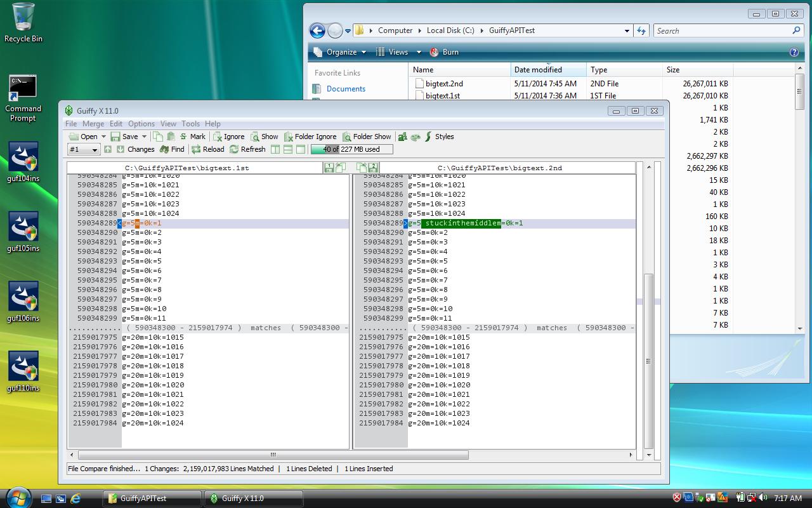
Task: Click save-second-file icon above right pane
Action: coord(373,168)
